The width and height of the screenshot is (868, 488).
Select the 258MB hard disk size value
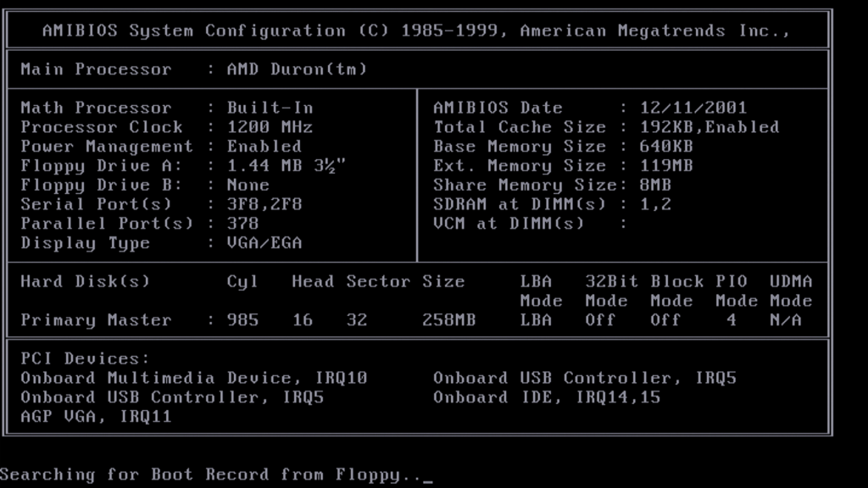(x=448, y=320)
